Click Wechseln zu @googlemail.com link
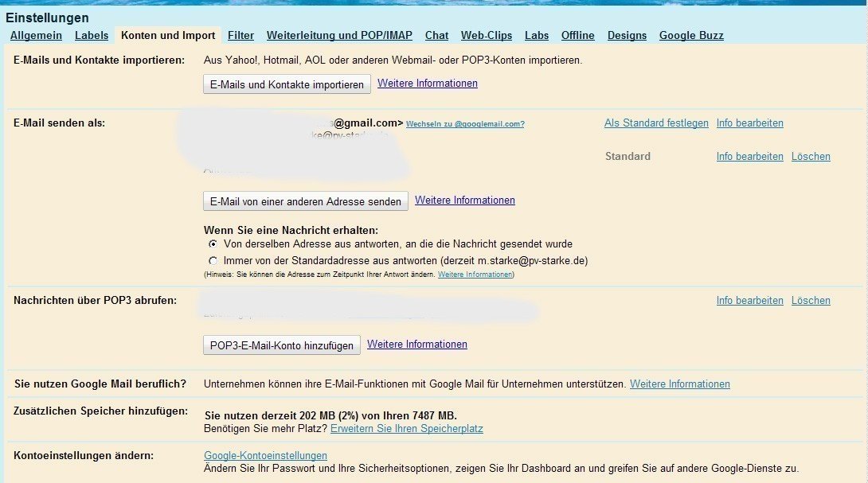 tap(465, 124)
